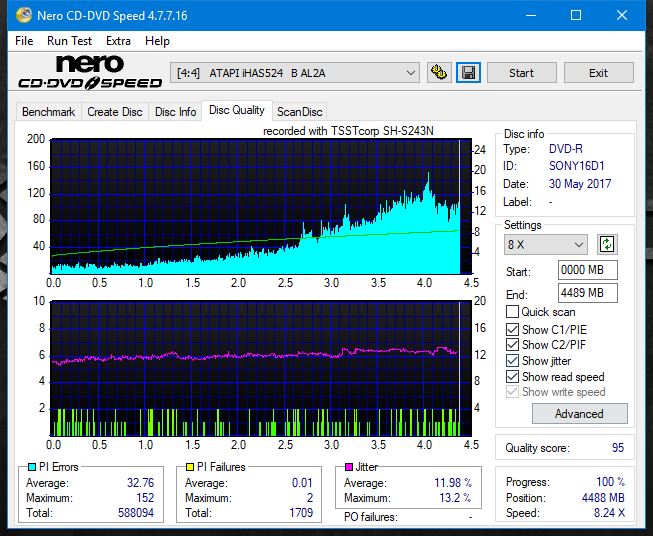Disable Show read speed checkbox
Screen dimensions: 653x536
pos(512,376)
